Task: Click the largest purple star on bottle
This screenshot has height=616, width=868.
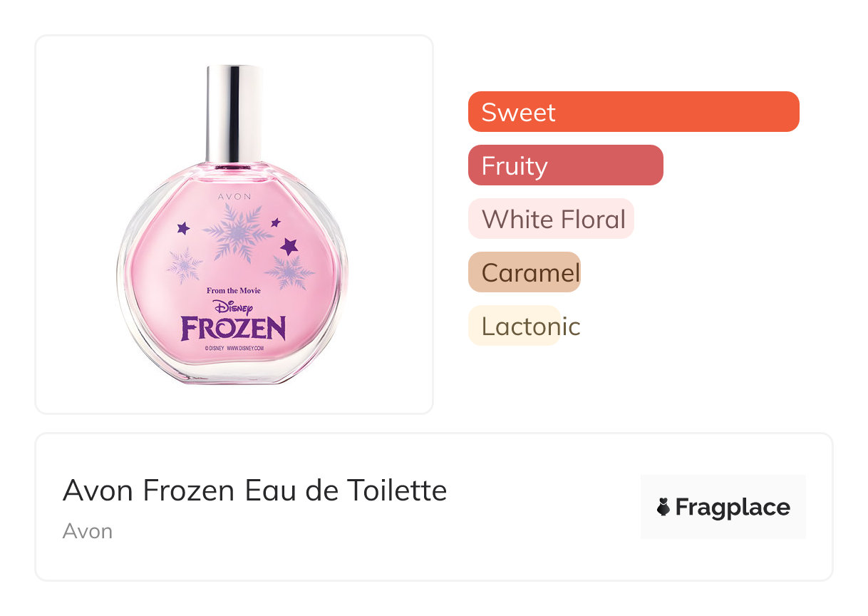Action: [x=289, y=246]
